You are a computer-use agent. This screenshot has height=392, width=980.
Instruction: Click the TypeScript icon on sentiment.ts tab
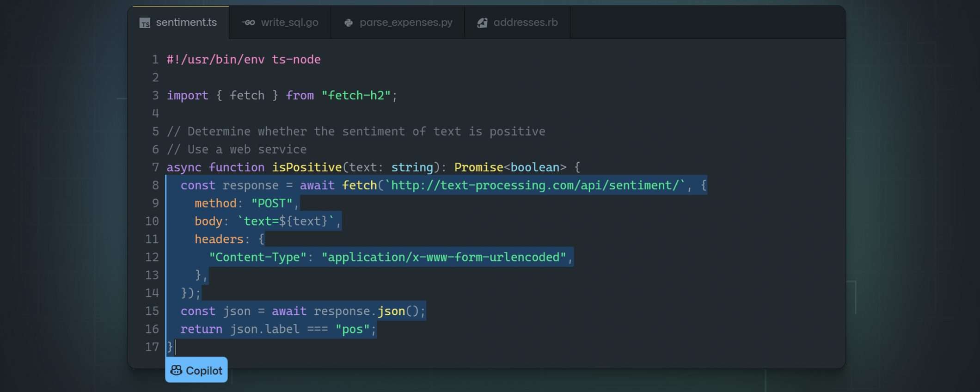pos(145,23)
